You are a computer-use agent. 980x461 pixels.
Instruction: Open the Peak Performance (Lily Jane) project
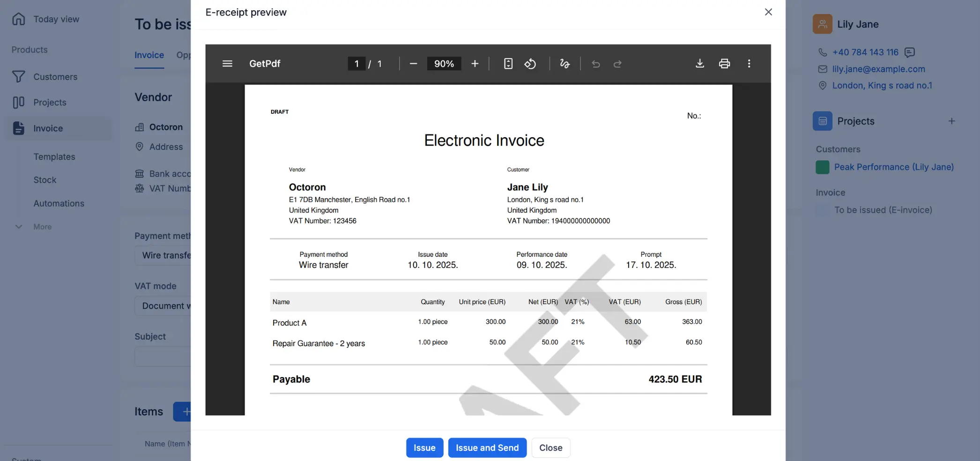click(893, 167)
